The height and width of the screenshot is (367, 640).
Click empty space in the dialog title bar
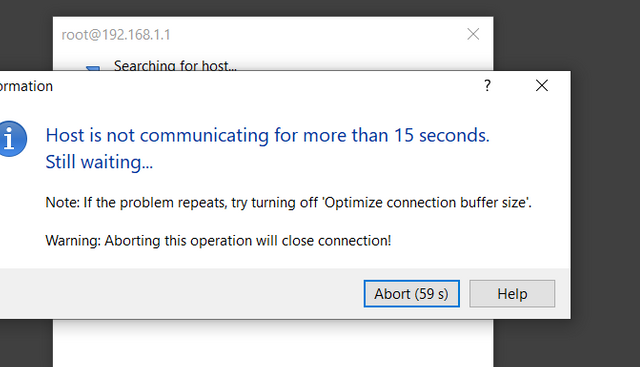(265, 86)
